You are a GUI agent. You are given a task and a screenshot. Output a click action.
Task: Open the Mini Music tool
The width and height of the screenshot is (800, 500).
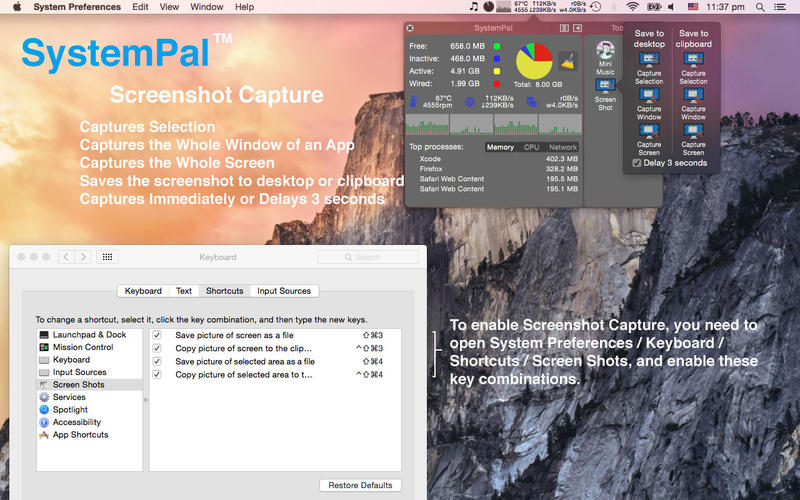pos(605,58)
